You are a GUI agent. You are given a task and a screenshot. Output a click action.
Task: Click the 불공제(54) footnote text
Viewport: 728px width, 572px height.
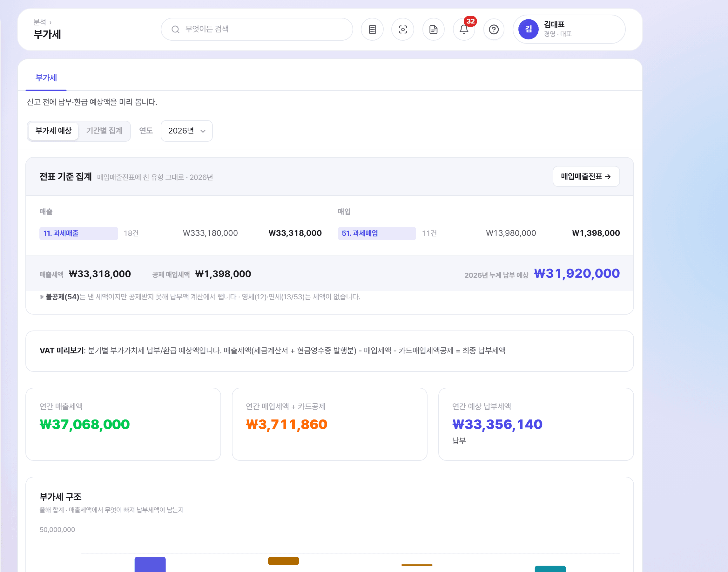click(x=62, y=297)
